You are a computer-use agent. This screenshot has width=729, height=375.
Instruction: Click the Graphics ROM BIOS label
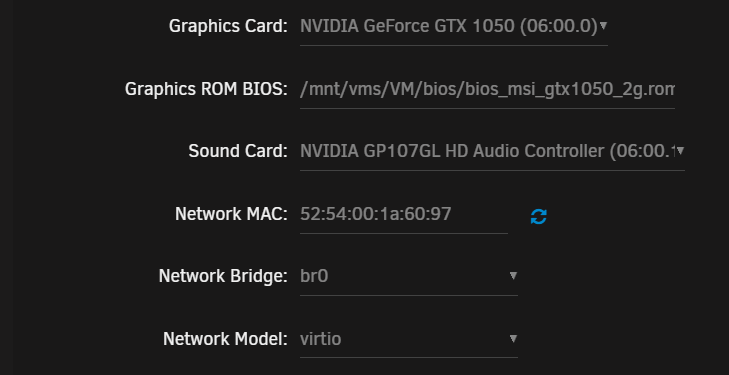pyautogui.click(x=206, y=89)
